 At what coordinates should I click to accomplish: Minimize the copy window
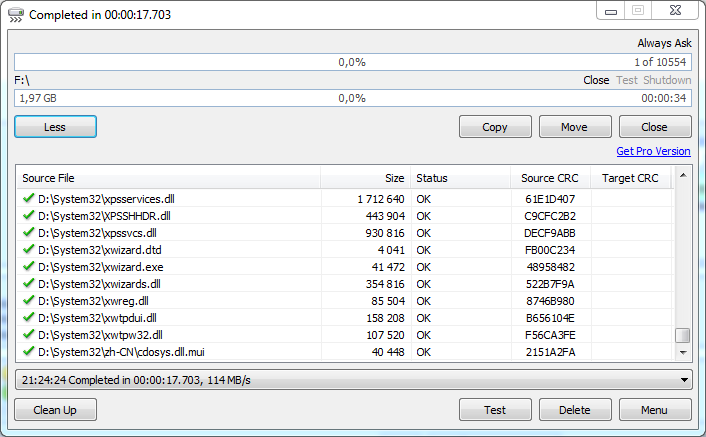611,11
